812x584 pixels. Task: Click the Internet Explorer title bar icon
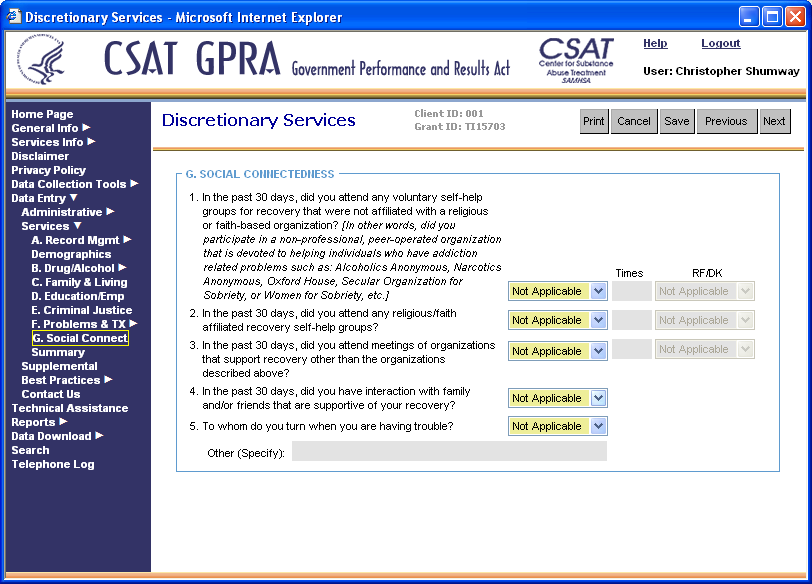tap(14, 17)
